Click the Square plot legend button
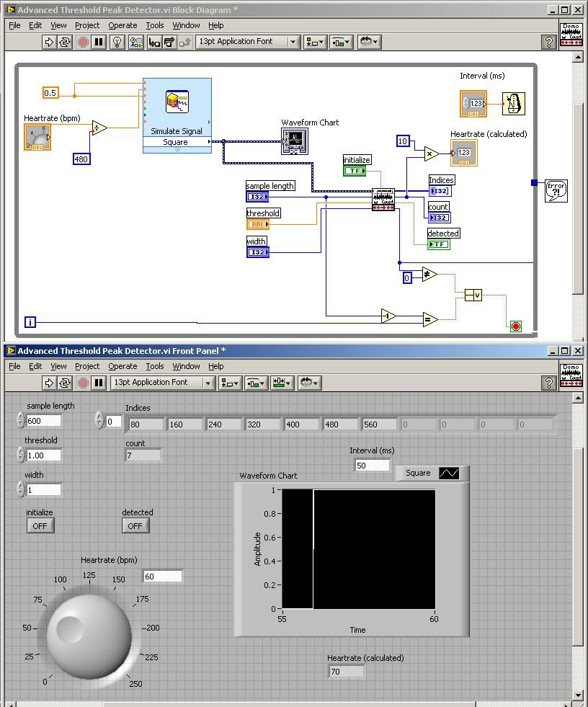Screen dimensions: 588x707 [449, 473]
